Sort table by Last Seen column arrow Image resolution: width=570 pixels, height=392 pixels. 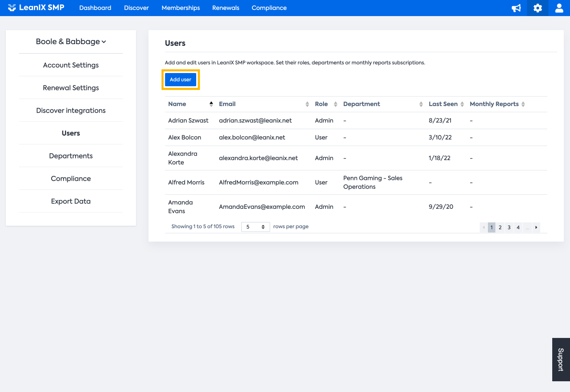(462, 104)
